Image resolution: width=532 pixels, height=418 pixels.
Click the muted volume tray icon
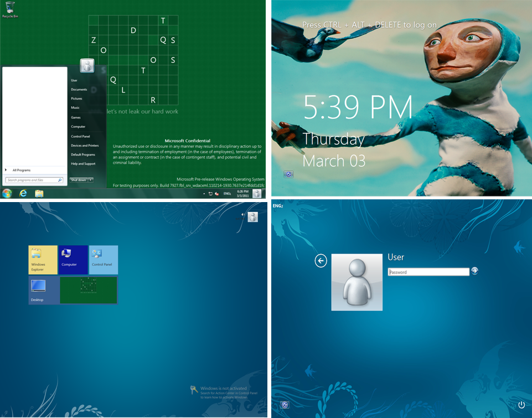click(x=217, y=194)
